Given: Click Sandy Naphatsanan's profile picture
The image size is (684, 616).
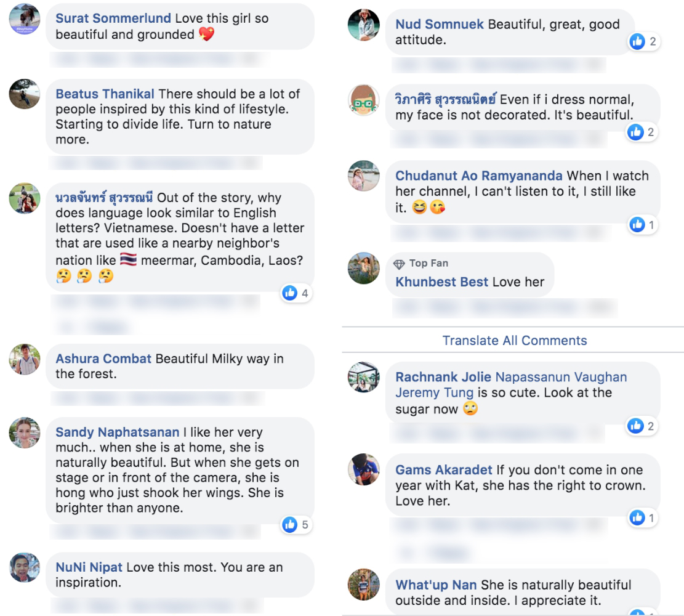Looking at the screenshot, I should click(25, 432).
